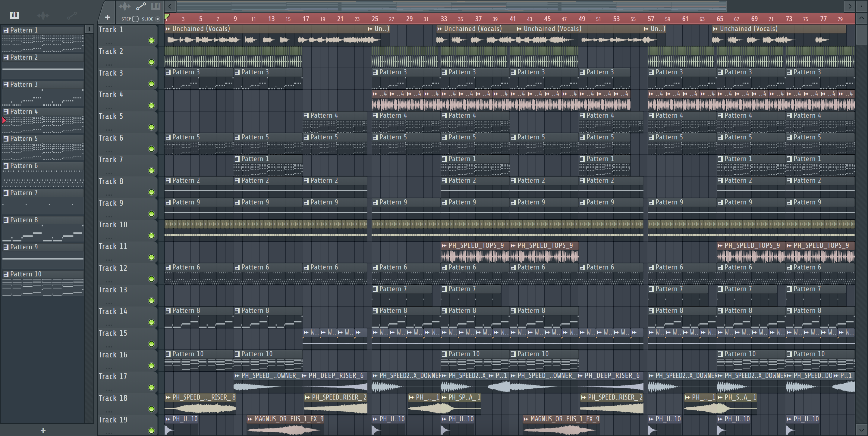The height and width of the screenshot is (436, 868).
Task: Click the Pattern 5 piano icon in picker
Action: click(x=6, y=139)
